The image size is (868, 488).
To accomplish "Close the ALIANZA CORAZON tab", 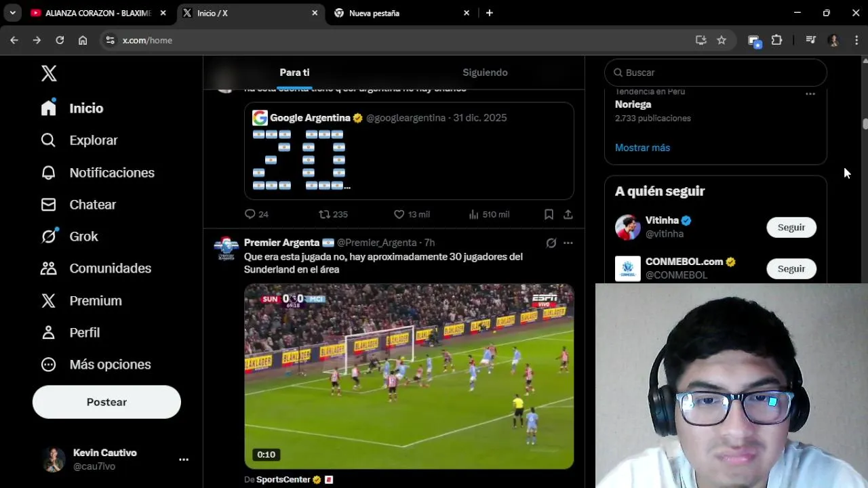I will tap(163, 13).
